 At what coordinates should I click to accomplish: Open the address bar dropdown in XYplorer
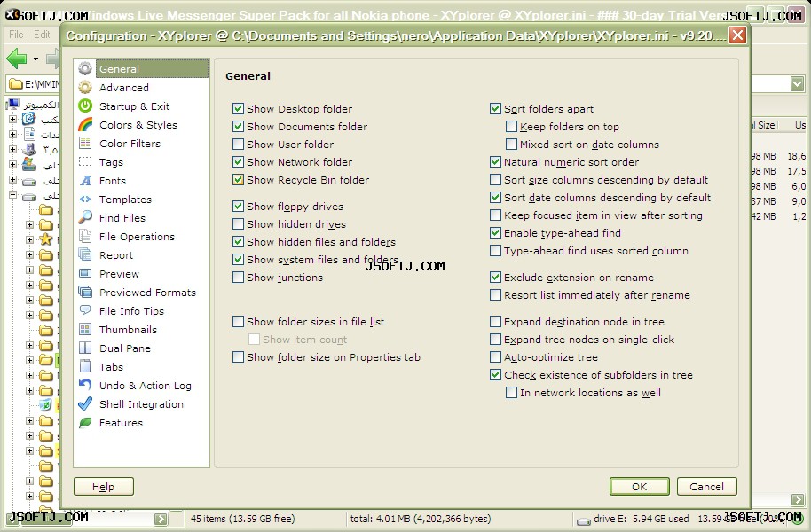[797, 83]
